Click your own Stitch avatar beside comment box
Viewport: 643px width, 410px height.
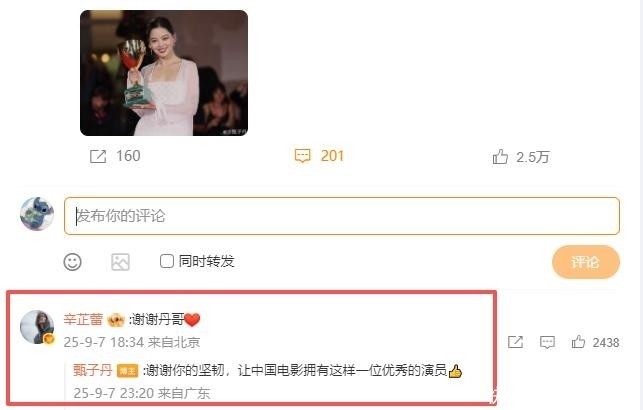click(37, 214)
